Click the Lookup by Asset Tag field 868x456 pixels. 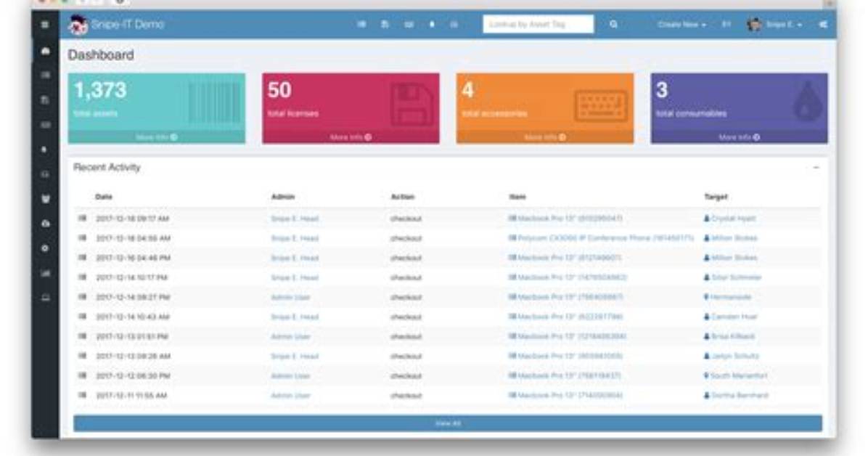(538, 25)
